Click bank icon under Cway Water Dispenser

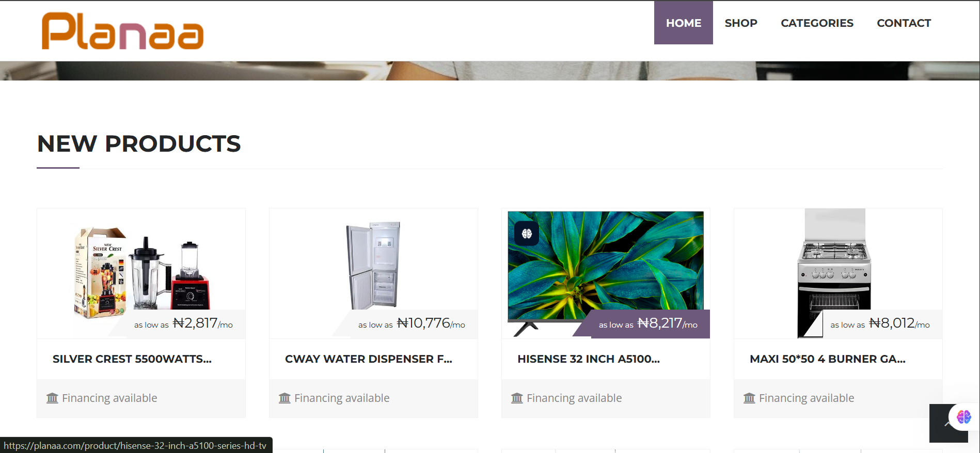[x=284, y=398]
